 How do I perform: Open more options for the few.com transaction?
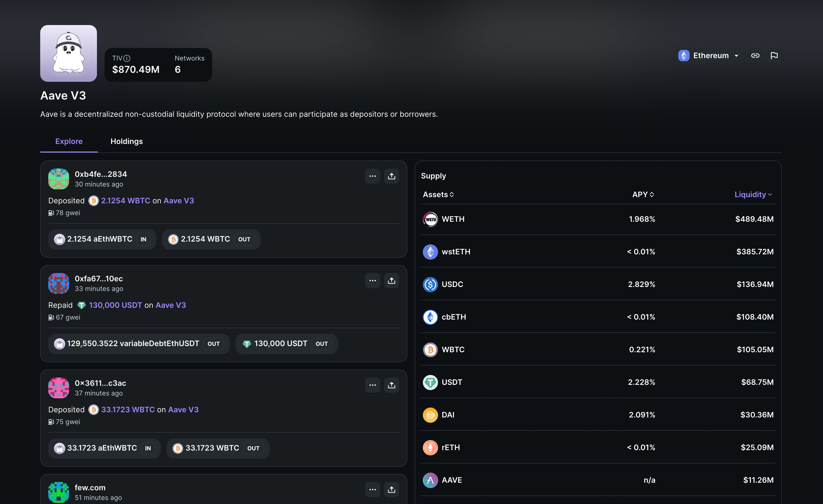click(373, 489)
